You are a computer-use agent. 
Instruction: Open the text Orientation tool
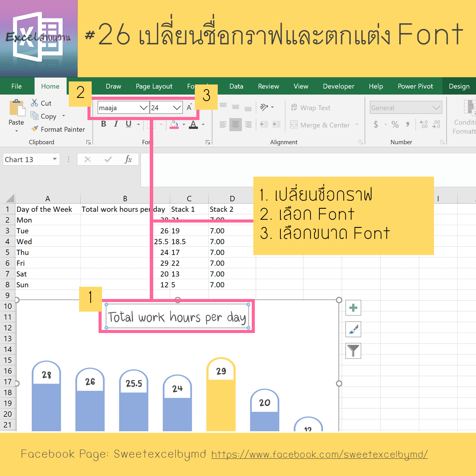pyautogui.click(x=264, y=107)
